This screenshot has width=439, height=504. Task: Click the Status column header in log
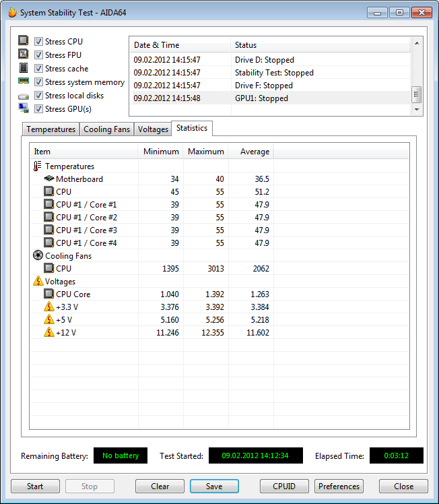click(320, 45)
